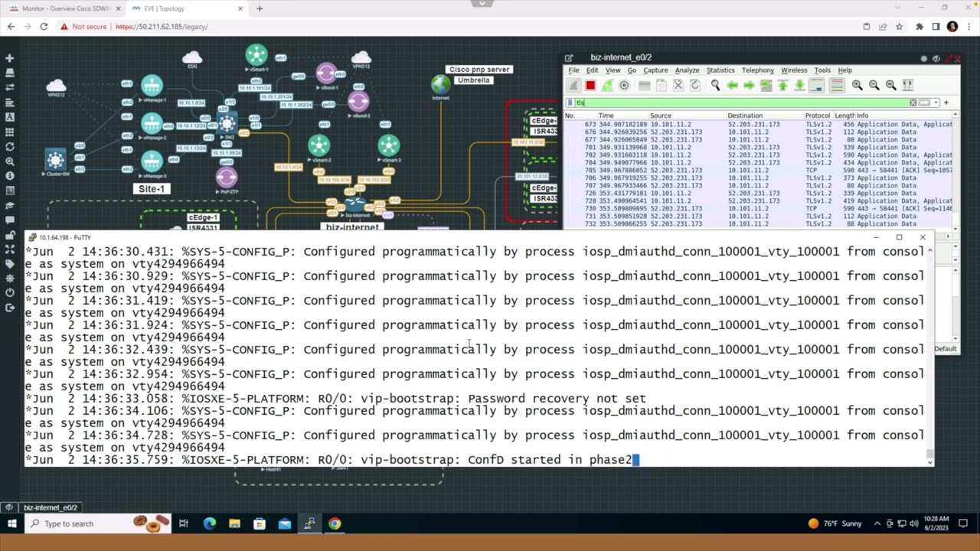This screenshot has width=980, height=551.
Task: Click the filter bookmark icon in Wireshark
Action: coord(570,103)
